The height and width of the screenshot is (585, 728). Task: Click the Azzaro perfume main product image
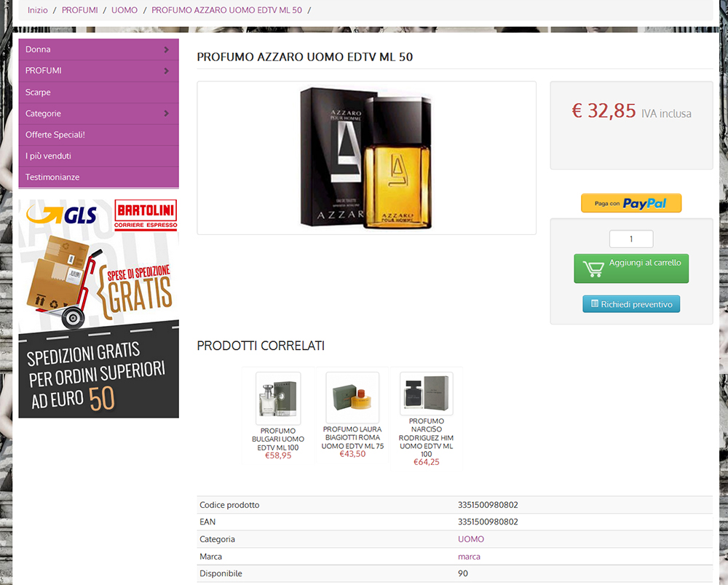click(x=366, y=158)
